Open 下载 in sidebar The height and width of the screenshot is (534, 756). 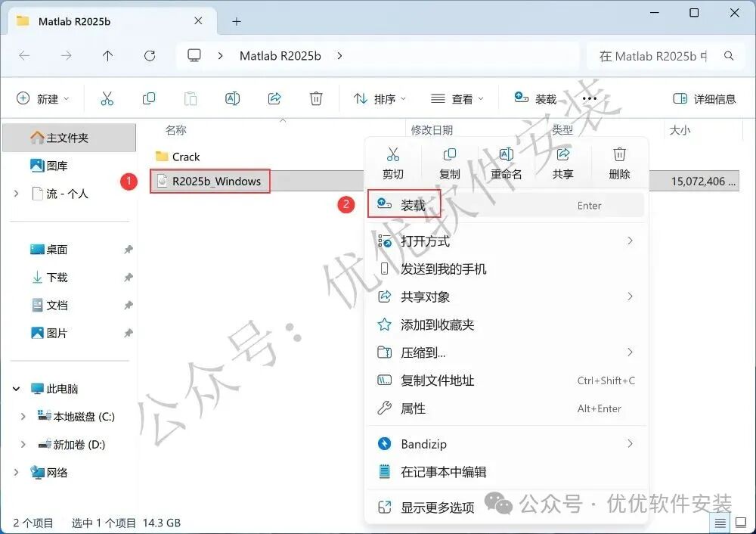tap(49, 278)
